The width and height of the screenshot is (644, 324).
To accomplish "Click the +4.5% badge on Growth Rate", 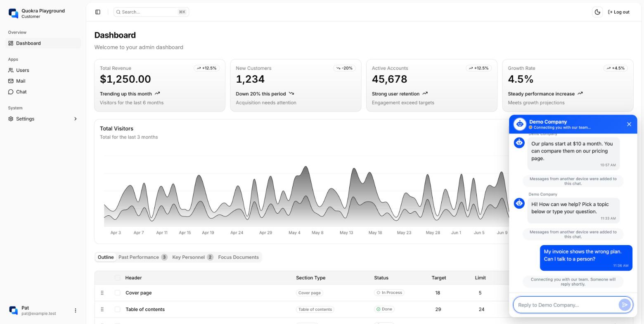I will 616,68.
